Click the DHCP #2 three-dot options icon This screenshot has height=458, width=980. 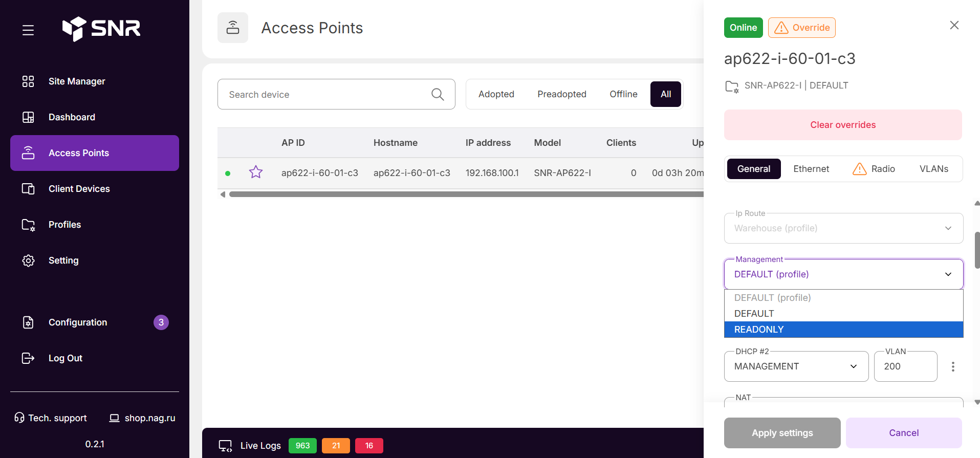pyautogui.click(x=953, y=366)
